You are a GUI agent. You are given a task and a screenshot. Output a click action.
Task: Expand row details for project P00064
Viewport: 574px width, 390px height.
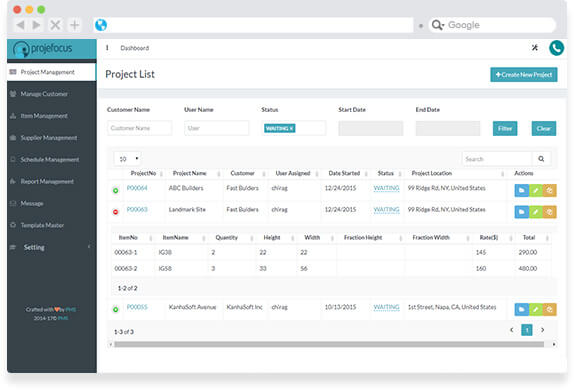pos(115,190)
